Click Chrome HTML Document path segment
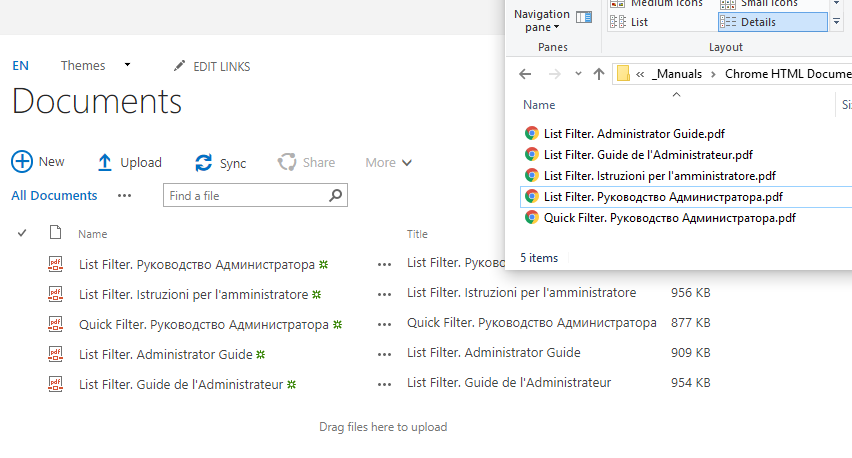The image size is (852, 458). 788,74
